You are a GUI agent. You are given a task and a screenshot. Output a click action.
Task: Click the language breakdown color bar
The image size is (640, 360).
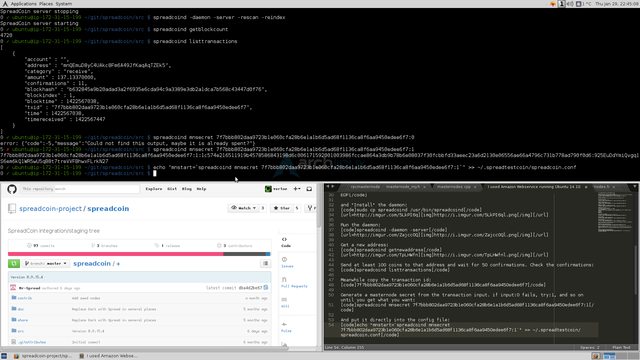139,254
